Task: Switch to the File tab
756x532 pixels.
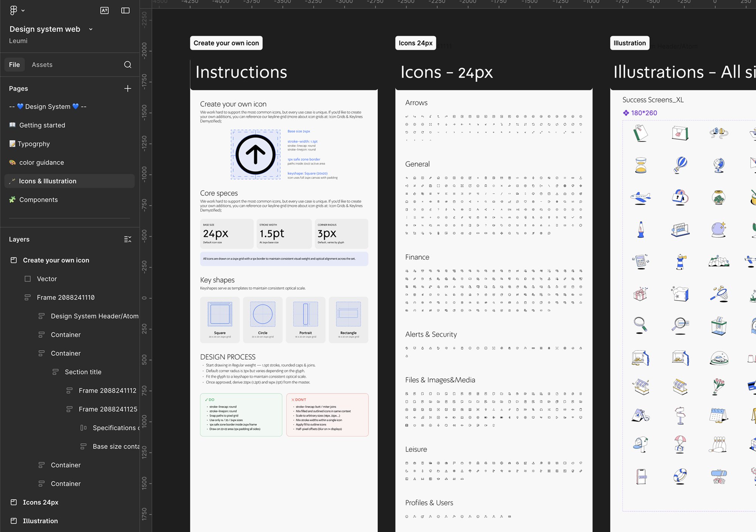Action: 14,65
